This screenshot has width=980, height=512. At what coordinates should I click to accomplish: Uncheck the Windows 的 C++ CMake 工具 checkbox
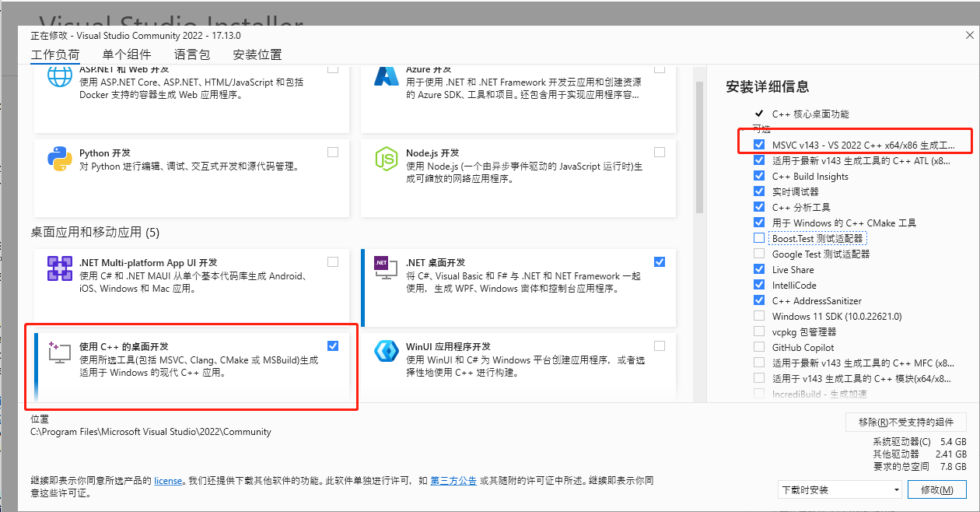[x=759, y=223]
